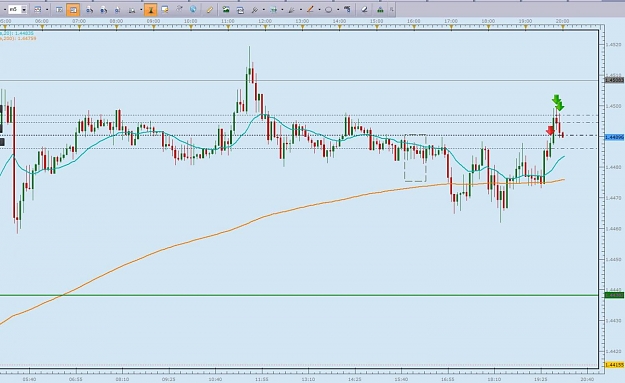Click the green price level tag on axis
The height and width of the screenshot is (383, 625).
coord(614,295)
